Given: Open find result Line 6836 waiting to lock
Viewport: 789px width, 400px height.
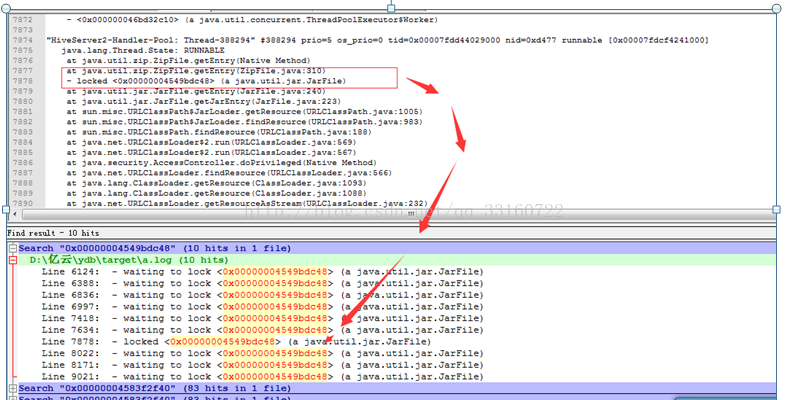Looking at the screenshot, I should (x=262, y=295).
